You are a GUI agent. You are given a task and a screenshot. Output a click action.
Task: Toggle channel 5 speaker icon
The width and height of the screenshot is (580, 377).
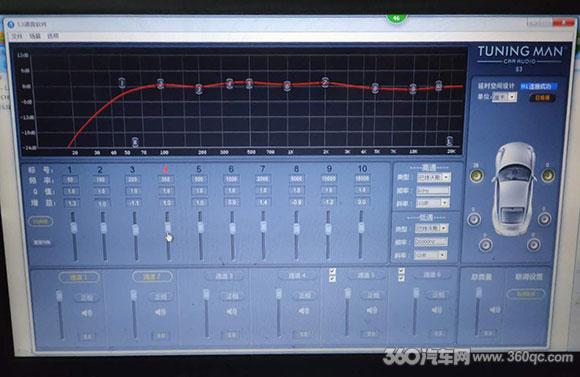[x=372, y=310]
